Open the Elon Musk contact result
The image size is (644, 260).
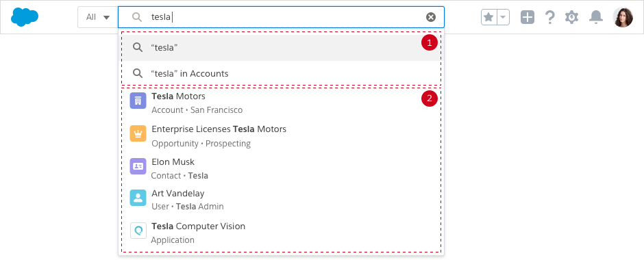[281, 168]
